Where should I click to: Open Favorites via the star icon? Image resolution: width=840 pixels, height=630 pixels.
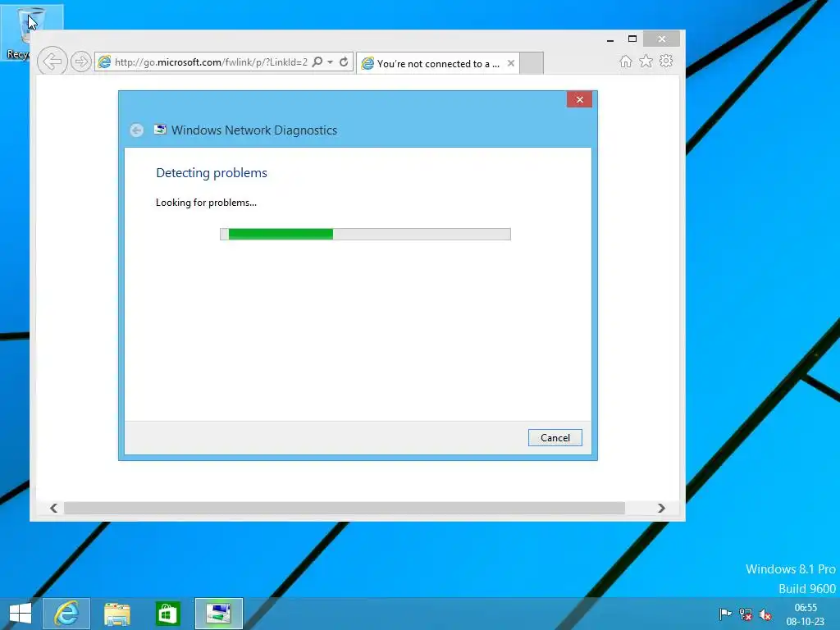point(646,61)
